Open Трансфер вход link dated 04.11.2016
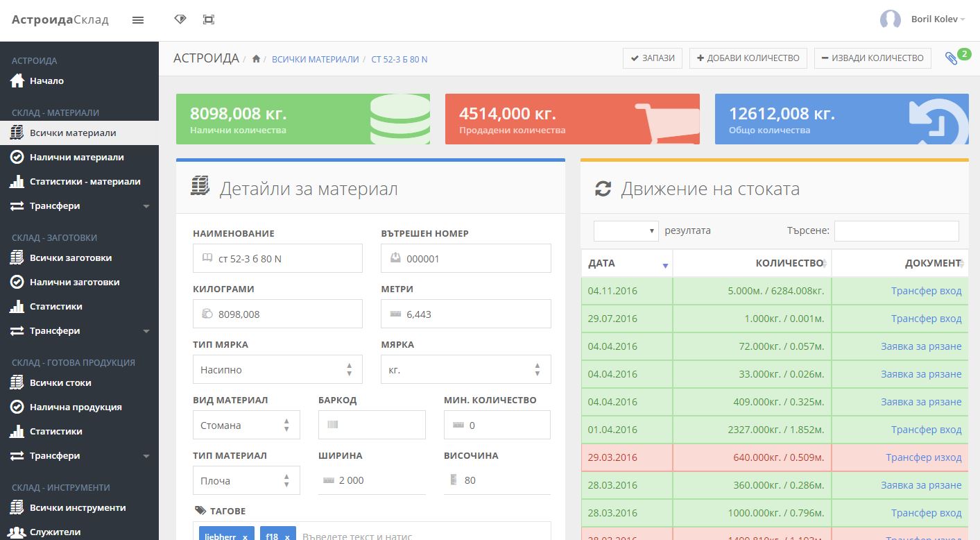The width and height of the screenshot is (980, 540). [926, 291]
